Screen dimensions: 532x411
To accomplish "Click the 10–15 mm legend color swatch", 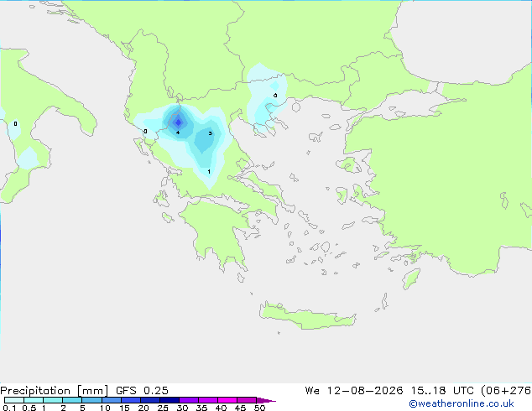I will tap(111, 400).
